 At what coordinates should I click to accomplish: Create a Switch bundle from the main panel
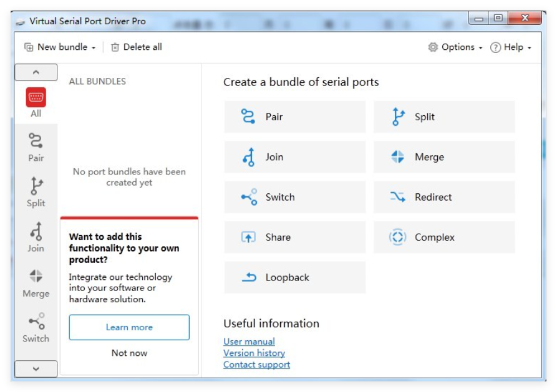point(295,197)
